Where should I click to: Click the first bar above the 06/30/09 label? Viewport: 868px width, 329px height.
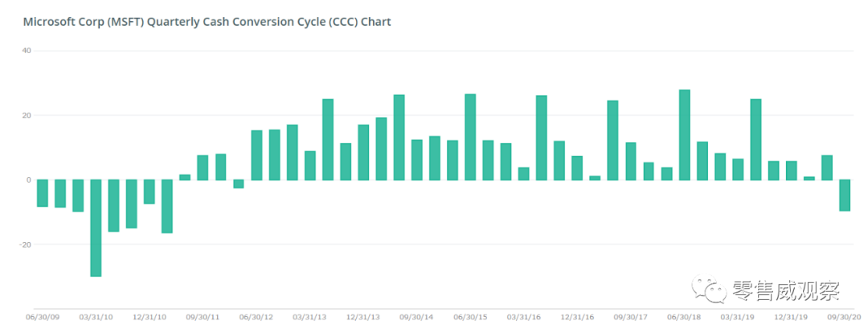click(x=43, y=193)
